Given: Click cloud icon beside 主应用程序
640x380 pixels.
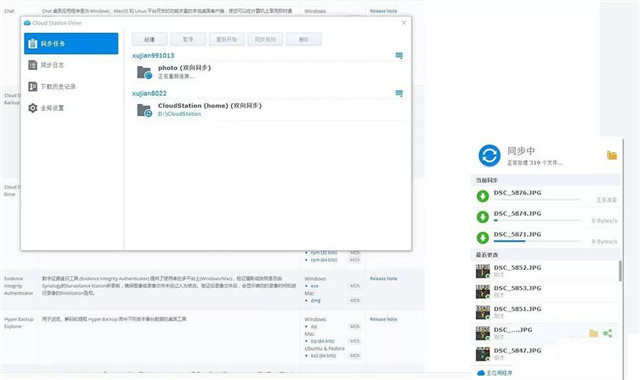Looking at the screenshot, I should (481, 373).
